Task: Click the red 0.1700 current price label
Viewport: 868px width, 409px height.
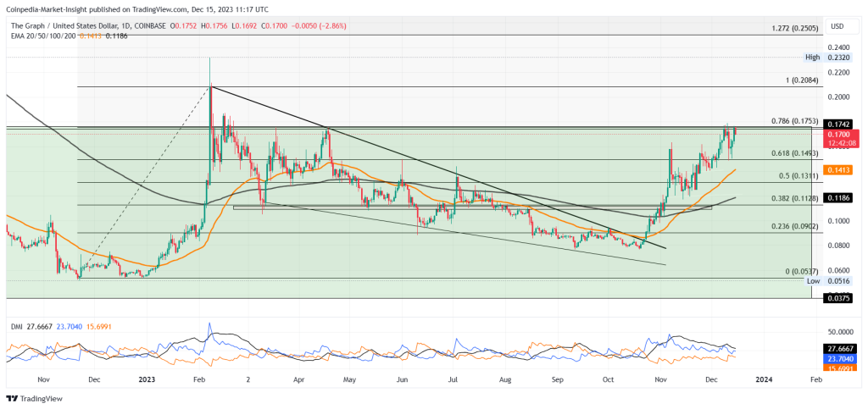Action: point(838,134)
